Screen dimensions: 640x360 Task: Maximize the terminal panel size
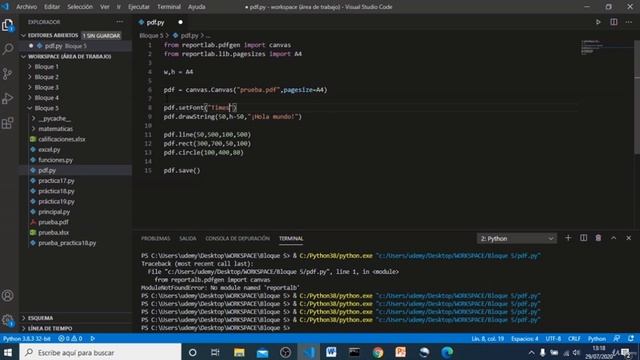click(613, 238)
